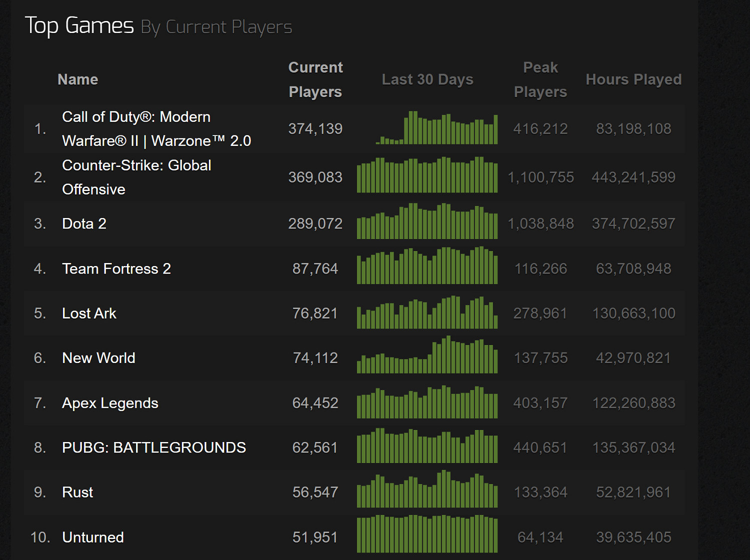Click the Dota 2 game name
The image size is (750, 560).
84,223
